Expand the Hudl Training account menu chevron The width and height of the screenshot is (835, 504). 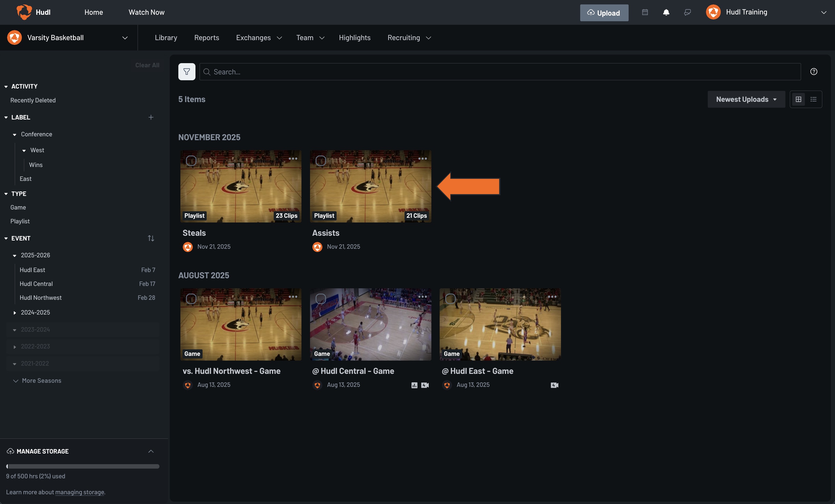(x=823, y=12)
